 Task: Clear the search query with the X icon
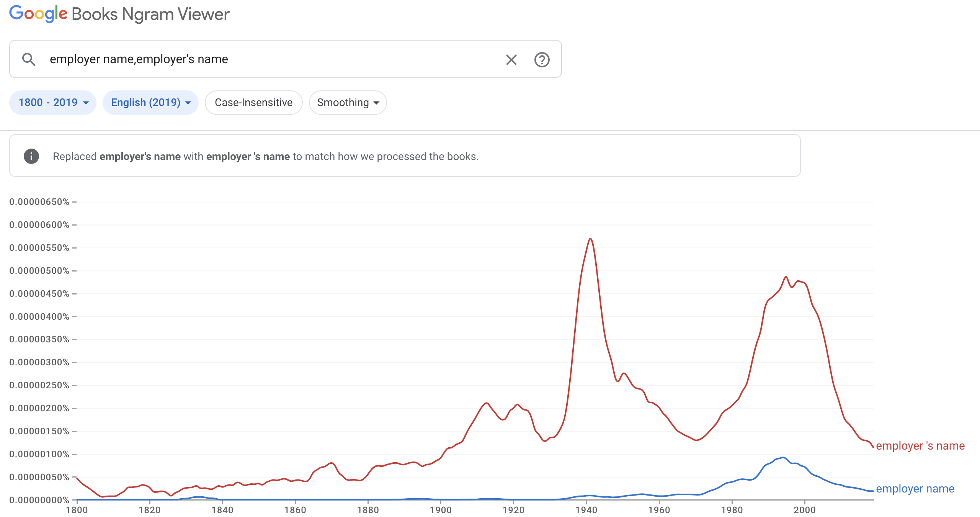pyautogui.click(x=511, y=60)
